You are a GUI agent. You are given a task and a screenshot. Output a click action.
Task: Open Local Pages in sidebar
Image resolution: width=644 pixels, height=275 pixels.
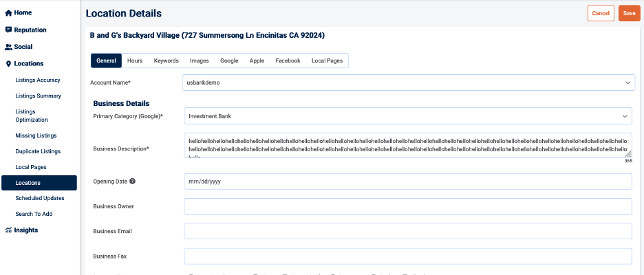[31, 168]
